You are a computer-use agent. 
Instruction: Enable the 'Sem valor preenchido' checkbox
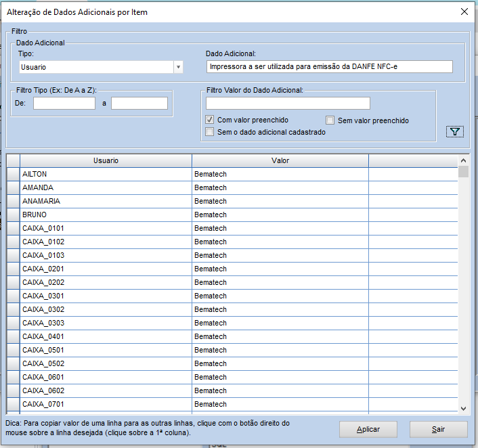330,120
